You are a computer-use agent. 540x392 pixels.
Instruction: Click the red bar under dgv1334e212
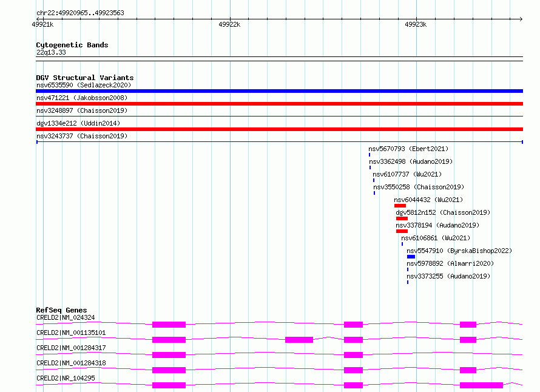[x=279, y=129]
